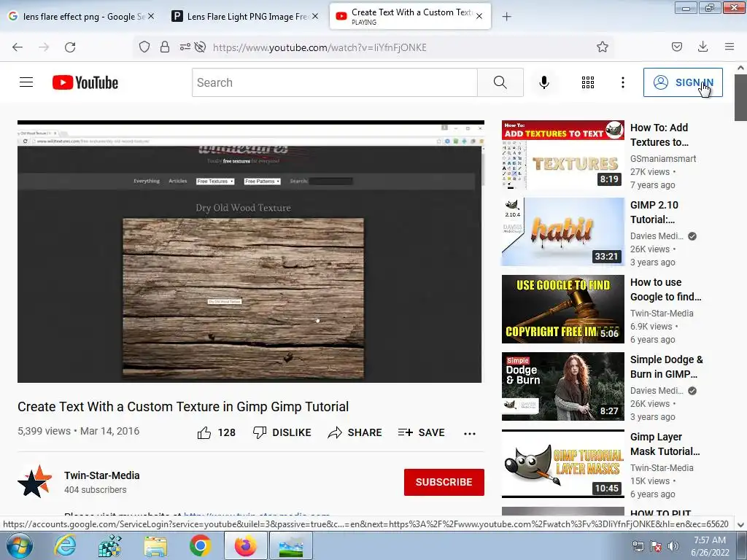
Task: Go to the YouTube home logo
Action: pos(85,82)
